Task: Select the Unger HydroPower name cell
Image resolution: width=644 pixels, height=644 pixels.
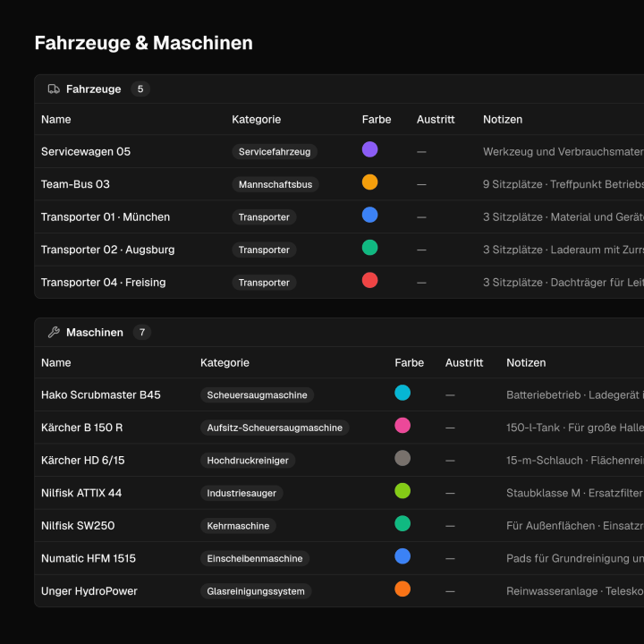Action: coord(89,591)
